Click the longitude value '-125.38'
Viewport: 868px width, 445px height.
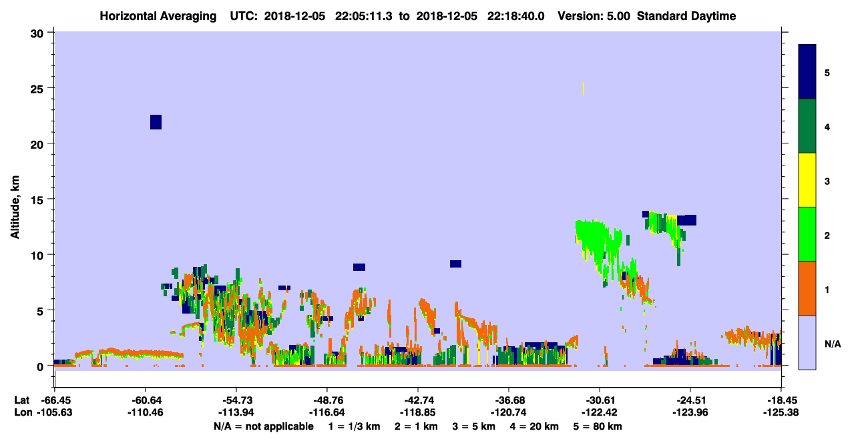781,412
